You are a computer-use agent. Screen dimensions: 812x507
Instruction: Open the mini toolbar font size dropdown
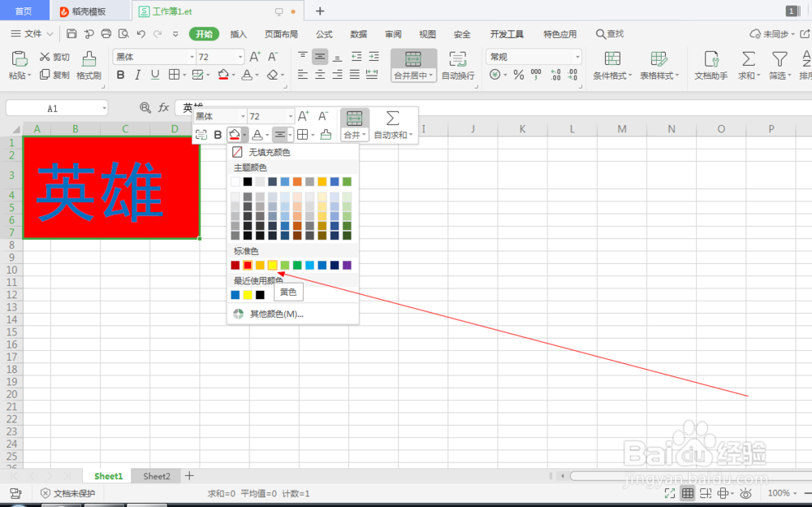pyautogui.click(x=291, y=116)
